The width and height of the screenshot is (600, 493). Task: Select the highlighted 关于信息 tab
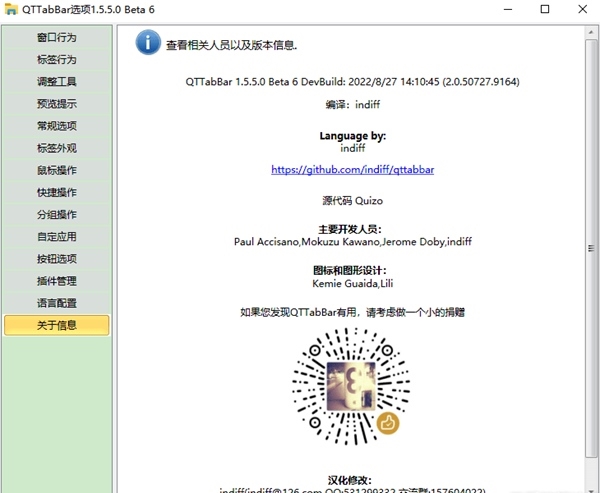tap(57, 325)
